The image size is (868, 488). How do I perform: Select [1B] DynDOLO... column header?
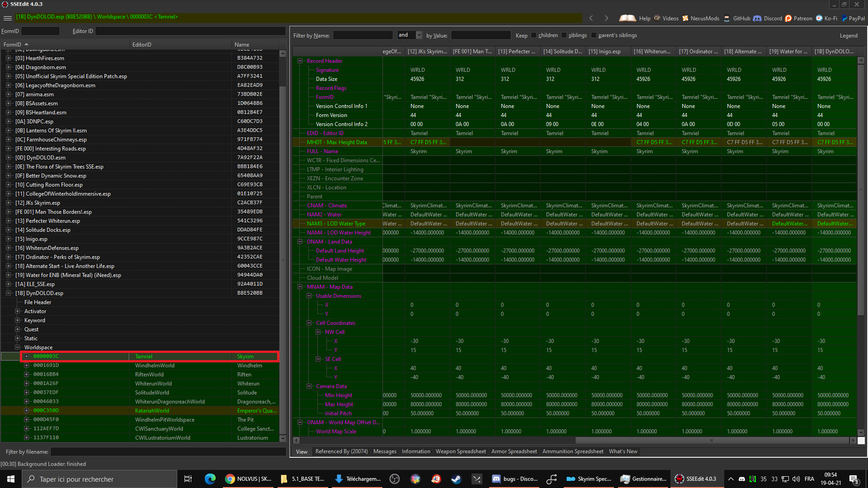point(834,52)
